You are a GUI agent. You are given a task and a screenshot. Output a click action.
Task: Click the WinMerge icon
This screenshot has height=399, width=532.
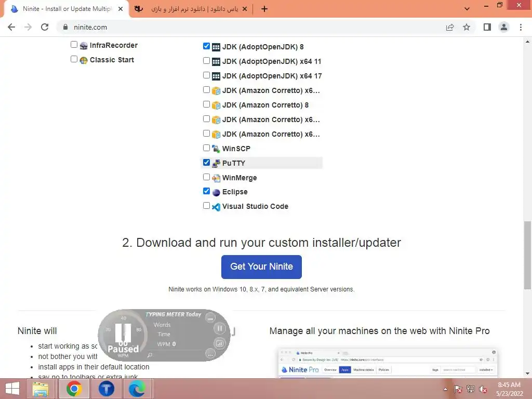[216, 178]
